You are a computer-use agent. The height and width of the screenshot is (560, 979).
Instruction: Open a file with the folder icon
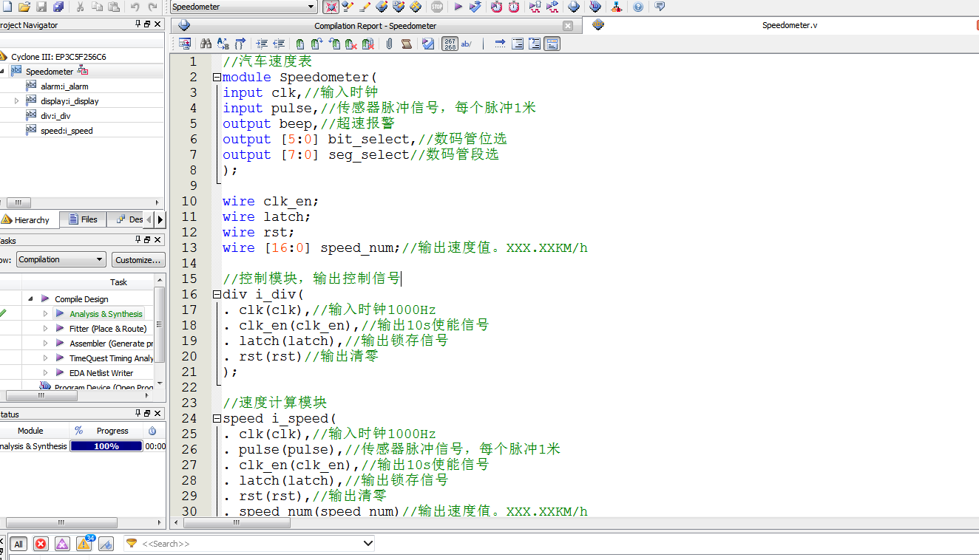point(24,7)
